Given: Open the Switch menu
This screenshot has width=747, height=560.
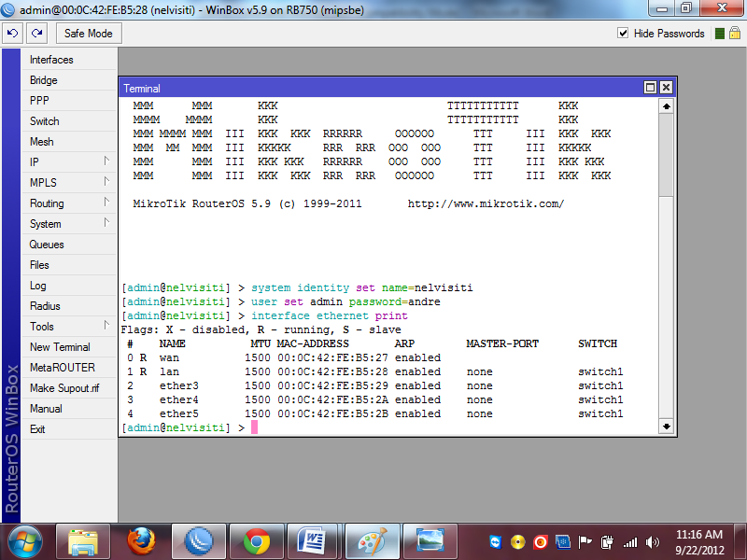Looking at the screenshot, I should coord(69,121).
